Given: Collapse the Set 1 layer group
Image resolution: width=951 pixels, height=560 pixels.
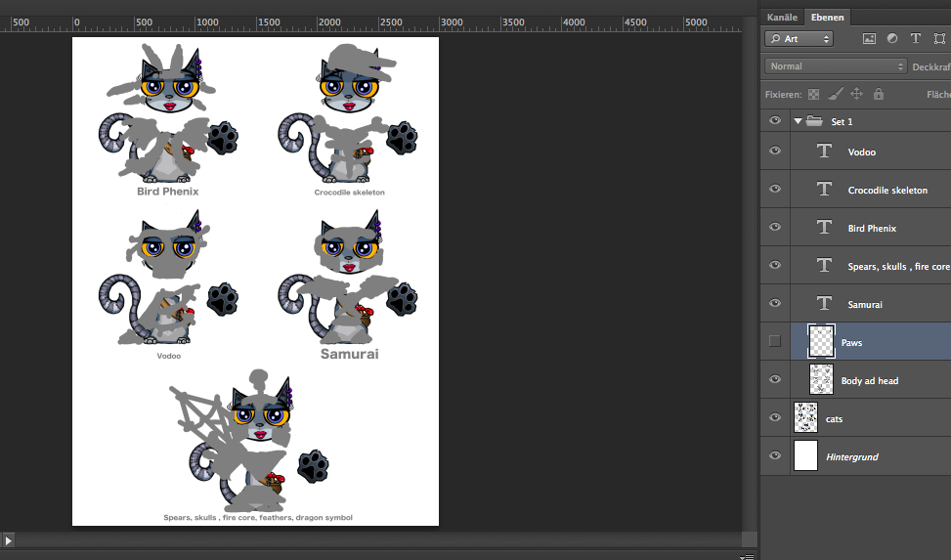Looking at the screenshot, I should (799, 121).
